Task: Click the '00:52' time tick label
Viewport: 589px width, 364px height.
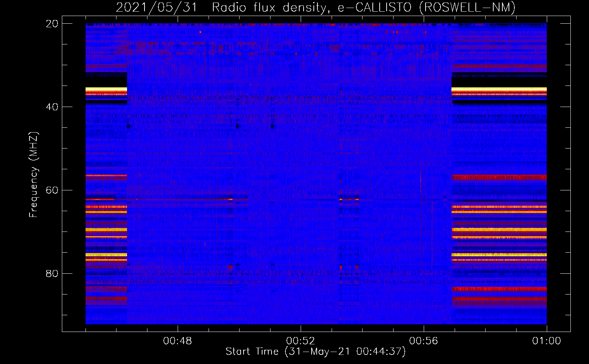Action: pyautogui.click(x=301, y=341)
